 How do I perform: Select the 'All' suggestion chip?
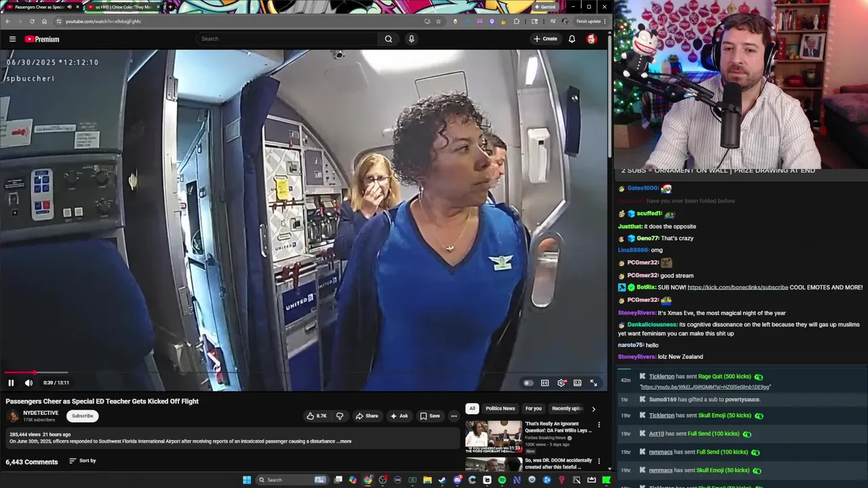click(x=472, y=409)
